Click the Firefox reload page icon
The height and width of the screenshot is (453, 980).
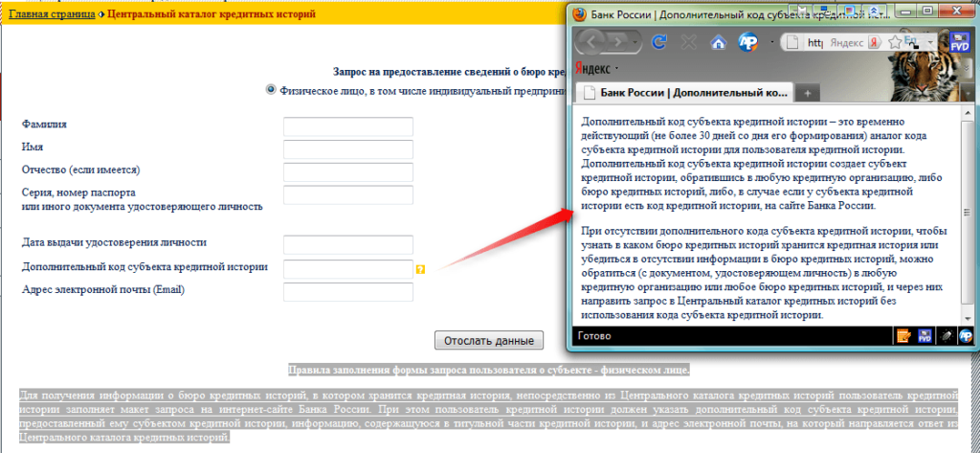tap(657, 42)
